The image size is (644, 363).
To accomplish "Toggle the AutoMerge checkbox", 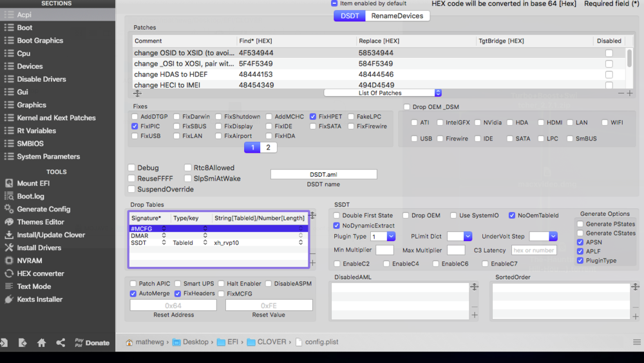I will pyautogui.click(x=133, y=293).
